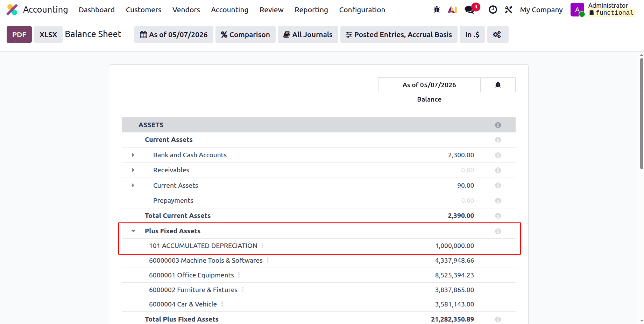
Task: Switch company via My Company
Action: pos(541,10)
